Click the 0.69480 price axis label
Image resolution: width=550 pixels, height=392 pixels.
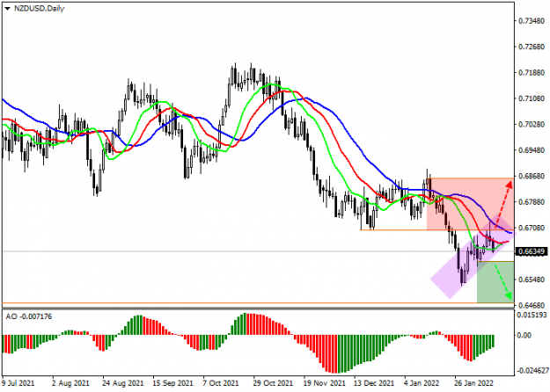(532, 150)
